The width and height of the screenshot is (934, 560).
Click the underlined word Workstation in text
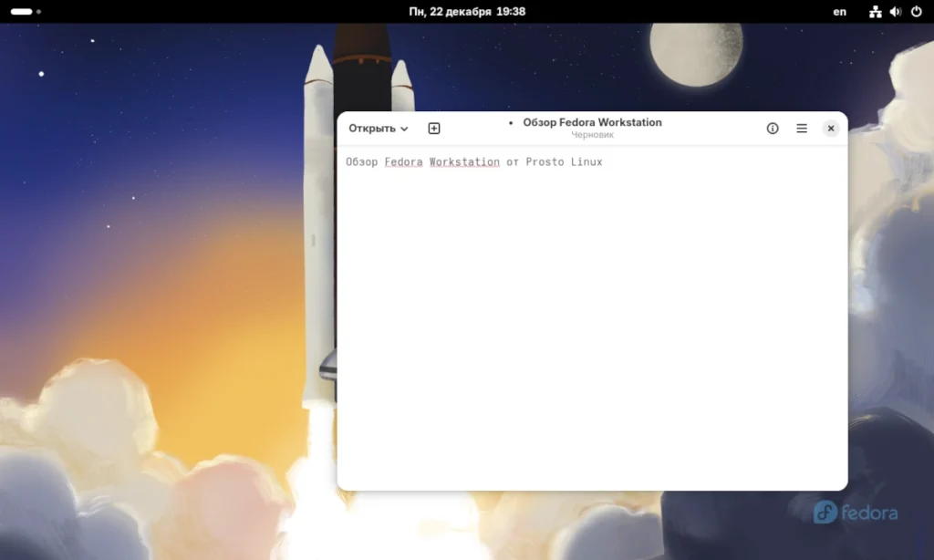tap(464, 162)
